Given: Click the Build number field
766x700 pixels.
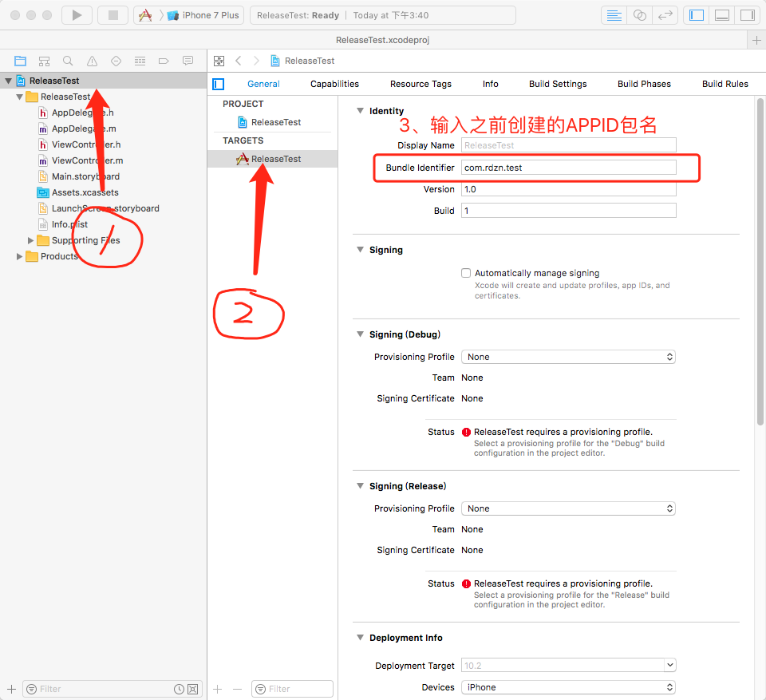Looking at the screenshot, I should 569,211.
